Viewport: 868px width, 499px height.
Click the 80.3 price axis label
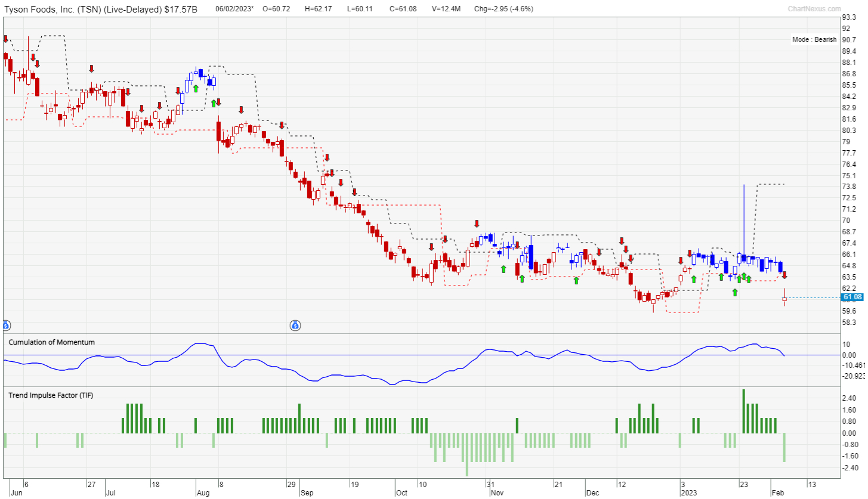(849, 131)
